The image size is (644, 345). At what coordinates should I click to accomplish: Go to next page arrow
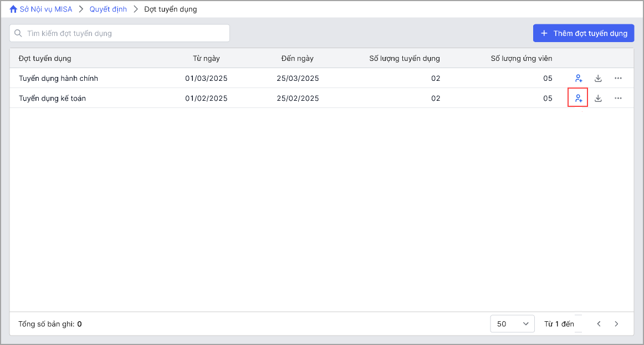(616, 323)
